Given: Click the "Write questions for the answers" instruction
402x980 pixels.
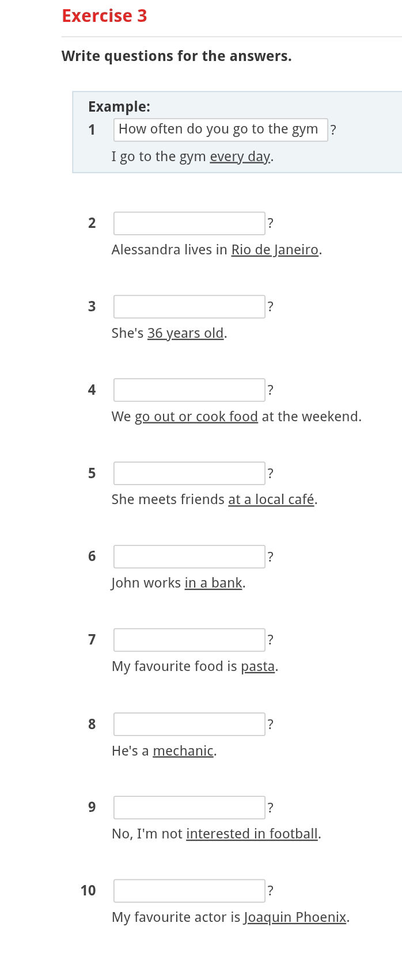Looking at the screenshot, I should (x=176, y=56).
